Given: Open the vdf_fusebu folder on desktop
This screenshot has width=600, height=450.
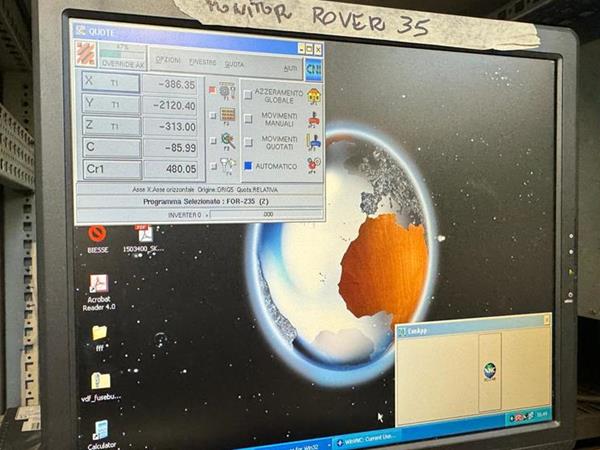Looking at the screenshot, I should 101,387.
